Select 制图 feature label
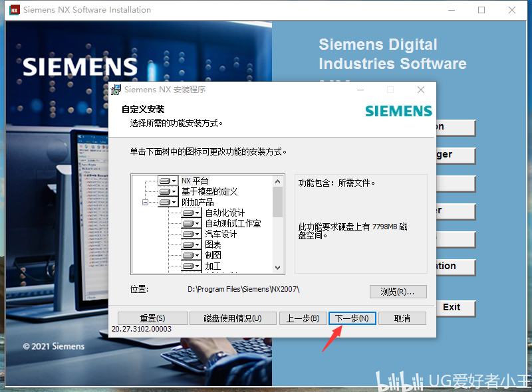Image resolution: width=532 pixels, height=392 pixels. (x=213, y=255)
